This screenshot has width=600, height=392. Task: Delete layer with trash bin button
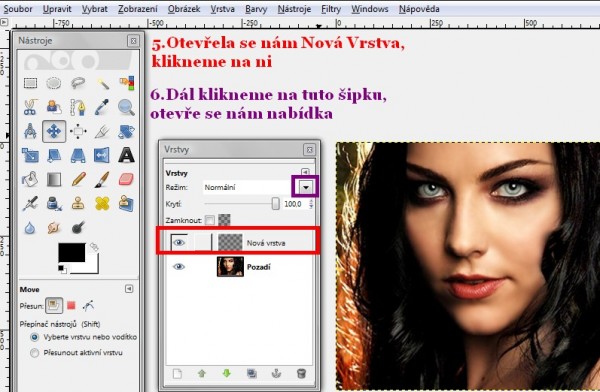point(301,374)
